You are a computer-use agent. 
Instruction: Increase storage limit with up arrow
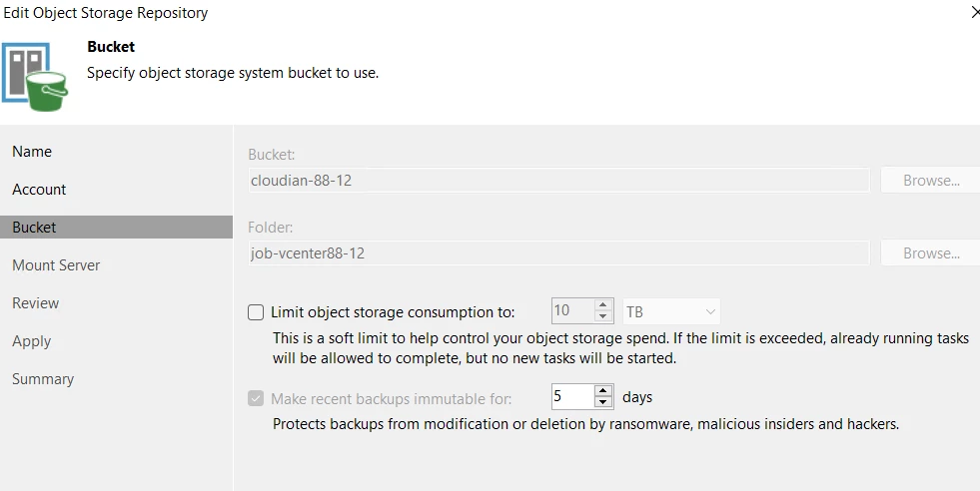603,305
